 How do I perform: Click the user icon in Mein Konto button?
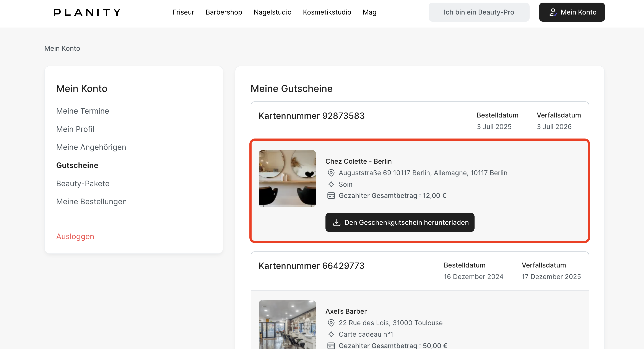pyautogui.click(x=553, y=12)
